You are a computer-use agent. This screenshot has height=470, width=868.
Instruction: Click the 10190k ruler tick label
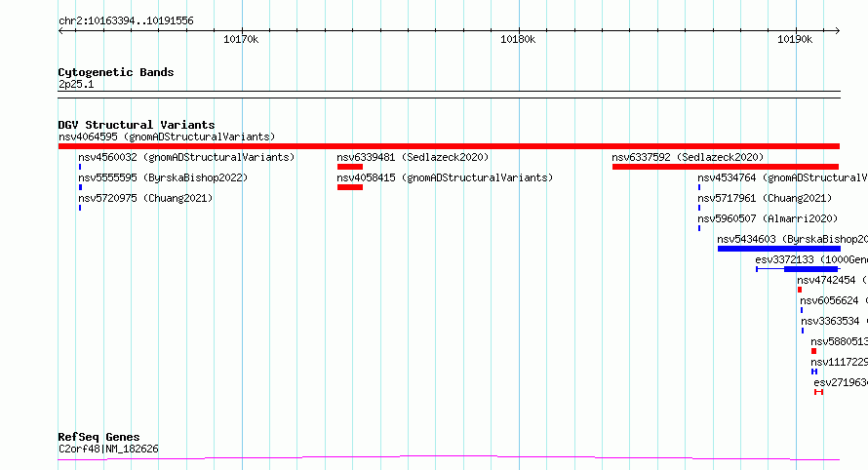pyautogui.click(x=795, y=39)
